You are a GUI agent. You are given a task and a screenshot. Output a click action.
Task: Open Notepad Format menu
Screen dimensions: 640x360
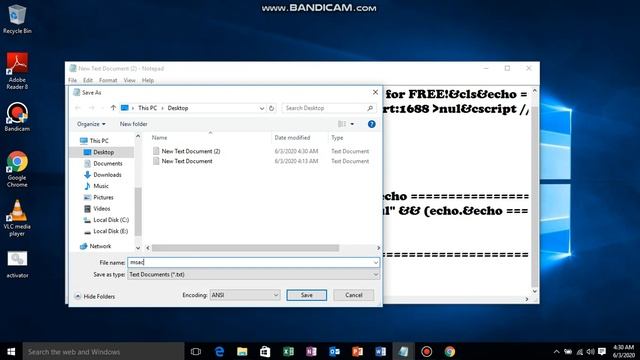coord(108,80)
